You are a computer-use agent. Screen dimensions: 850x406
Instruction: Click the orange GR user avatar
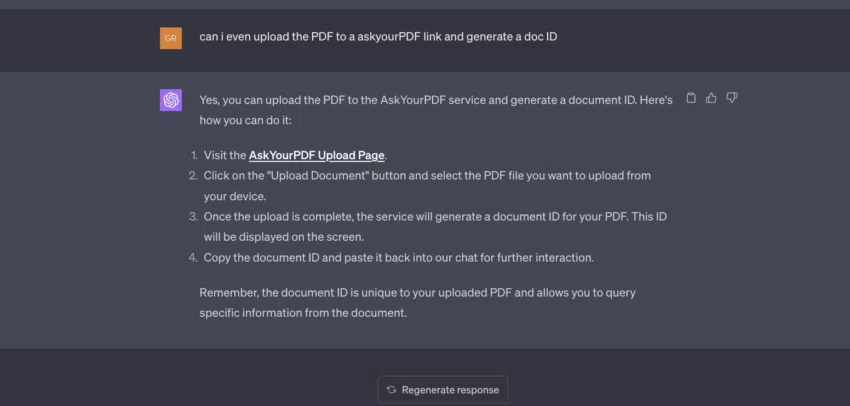coord(171,38)
